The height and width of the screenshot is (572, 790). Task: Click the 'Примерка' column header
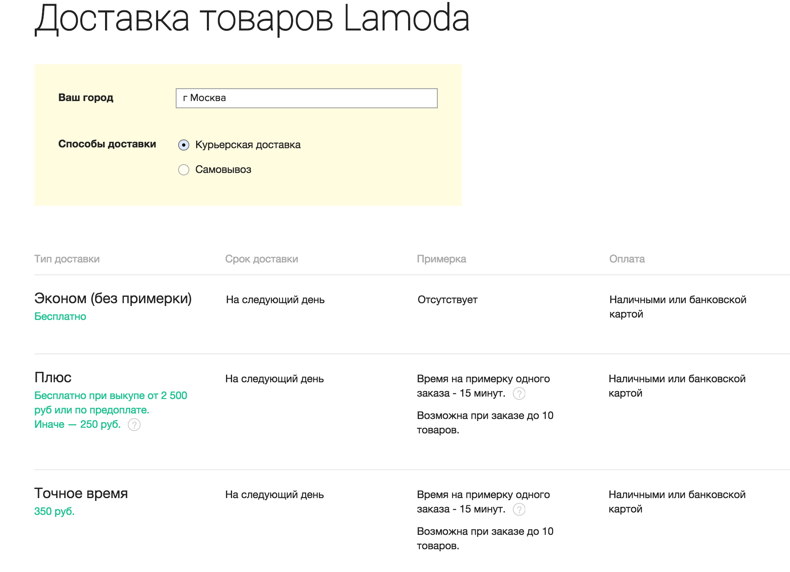point(441,259)
